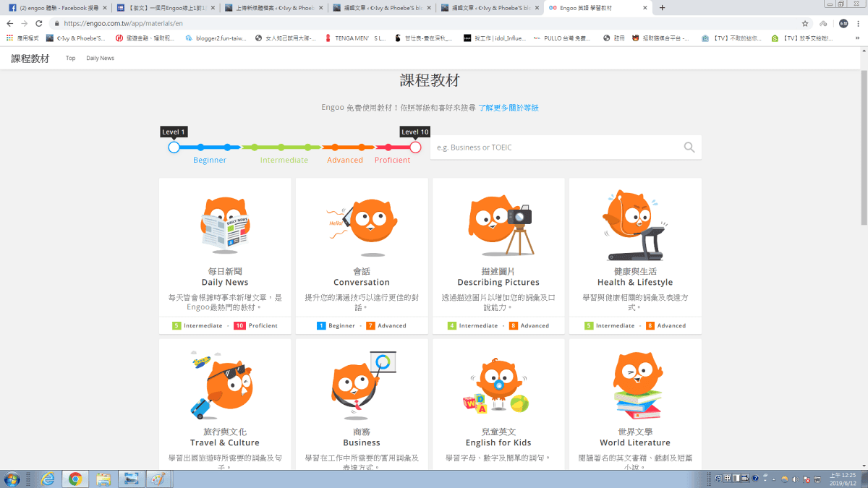Viewport: 868px width, 488px height.
Task: Switch to the second tab about Engoo article
Action: point(165,8)
